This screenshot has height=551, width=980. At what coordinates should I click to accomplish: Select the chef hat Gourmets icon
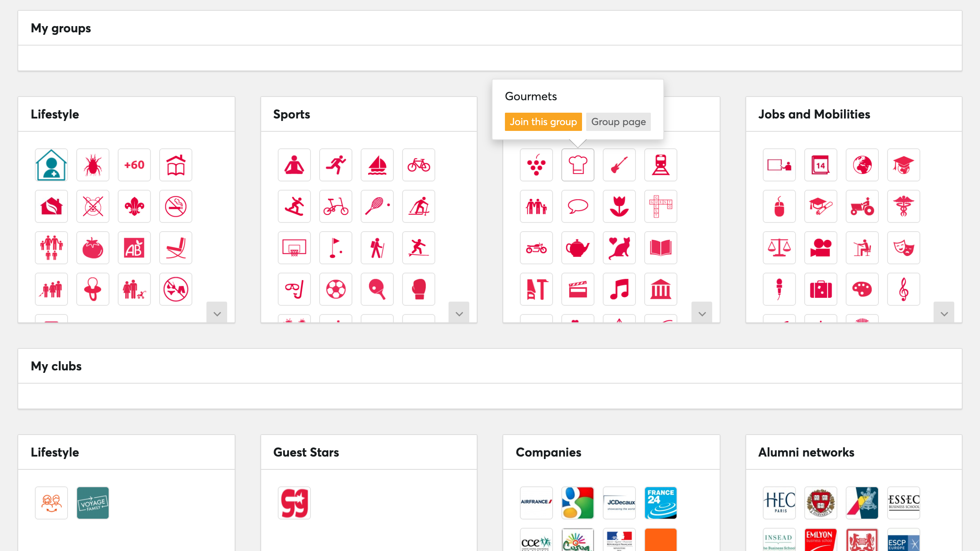tap(578, 165)
